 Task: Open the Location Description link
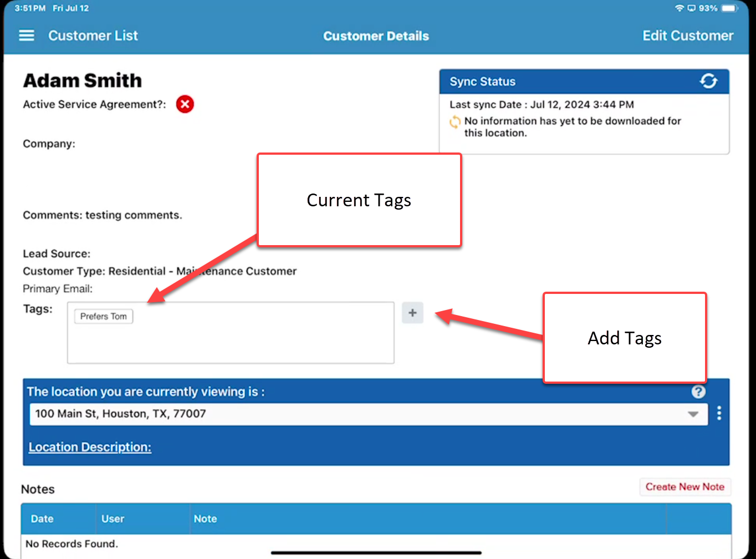tap(90, 447)
